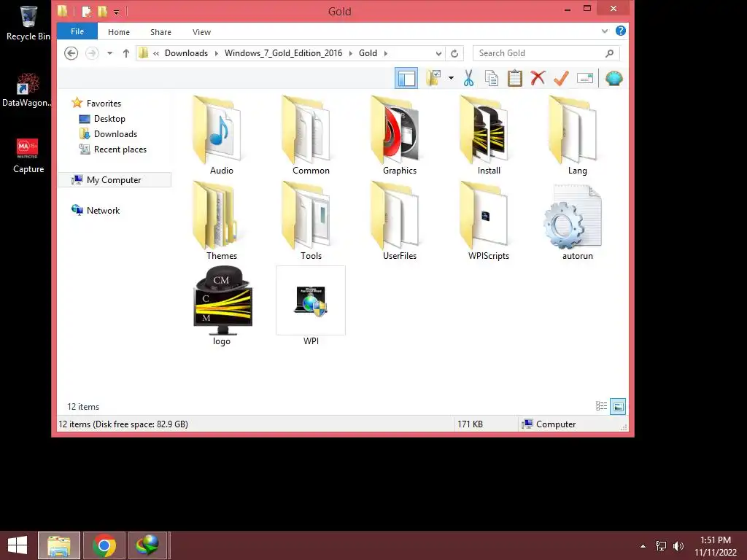The width and height of the screenshot is (747, 560).
Task: Click the folder options toolbar icon
Action: [x=433, y=77]
